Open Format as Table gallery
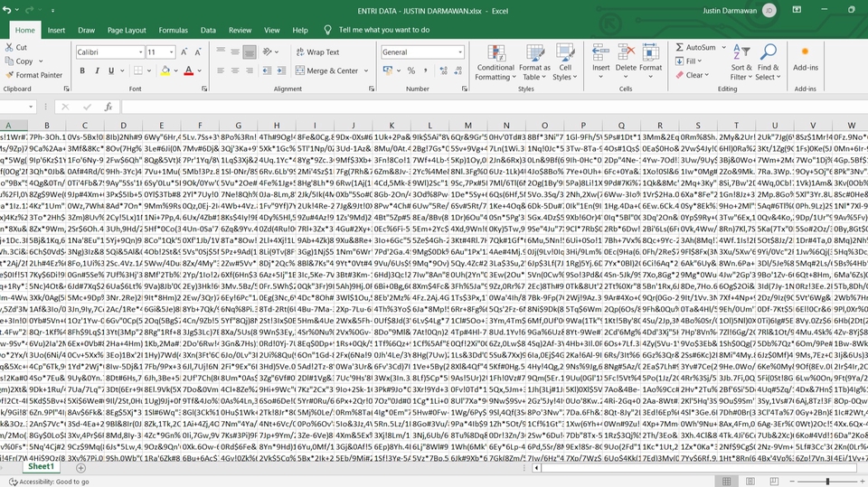Image resolution: width=868 pixels, height=487 pixels. [534, 63]
